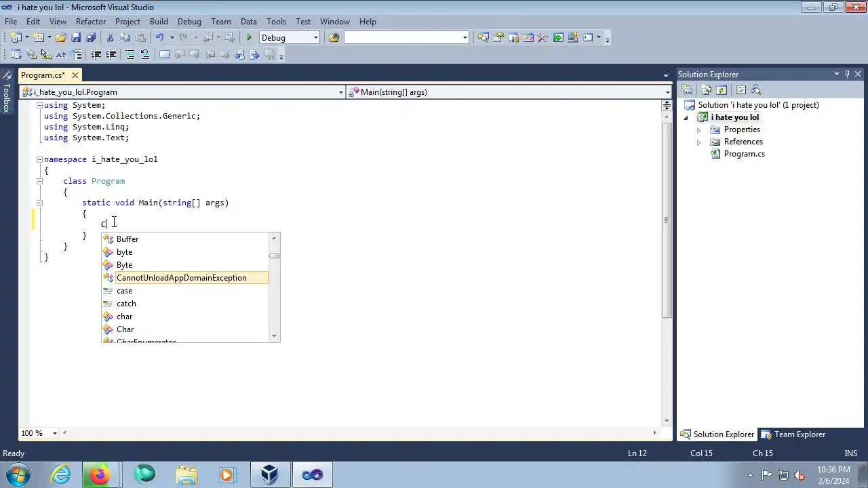Image resolution: width=868 pixels, height=488 pixels.
Task: Open the Extension Manager tools icon
Action: [542, 38]
